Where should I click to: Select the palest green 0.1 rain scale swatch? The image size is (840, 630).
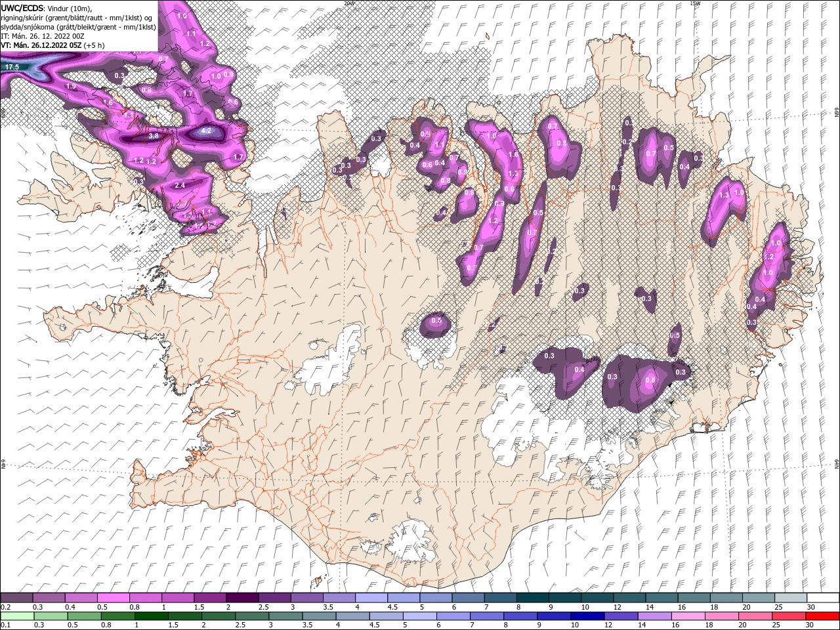pos(17,616)
